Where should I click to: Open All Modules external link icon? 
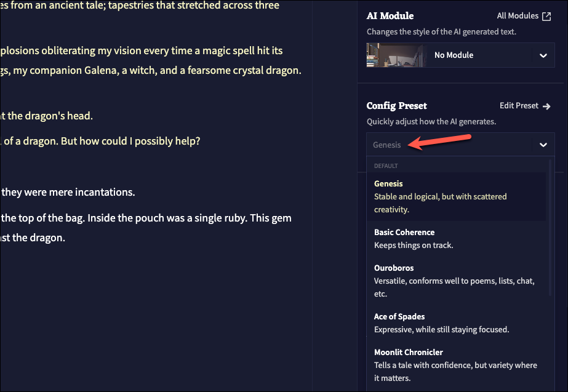[546, 17]
